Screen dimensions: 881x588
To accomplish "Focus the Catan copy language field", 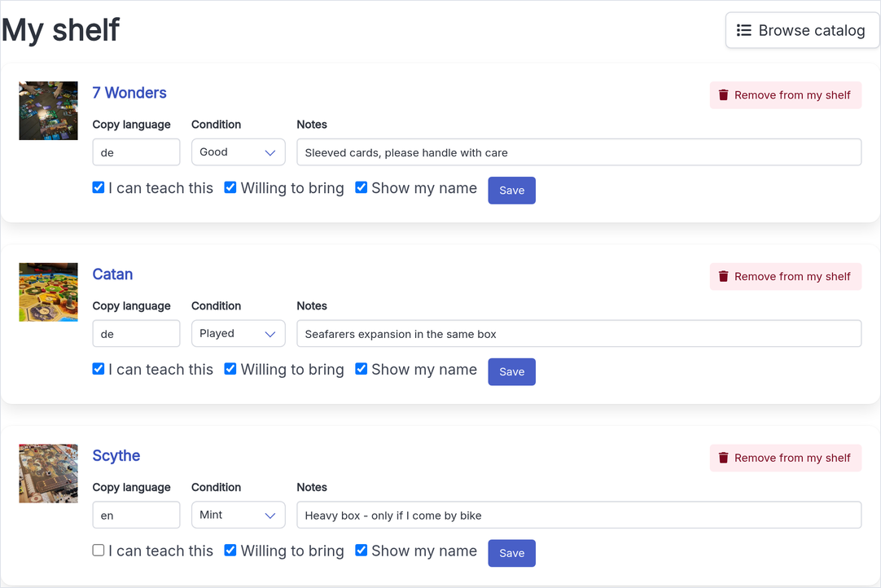I will (136, 334).
